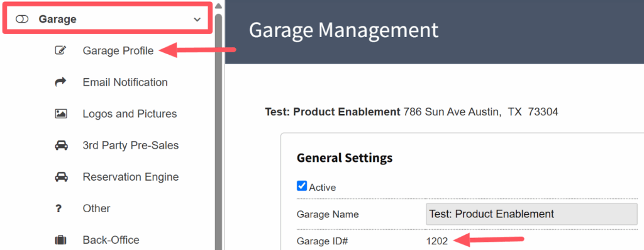644x250 pixels.
Task: Click the Reservation Engine car icon
Action: click(61, 177)
